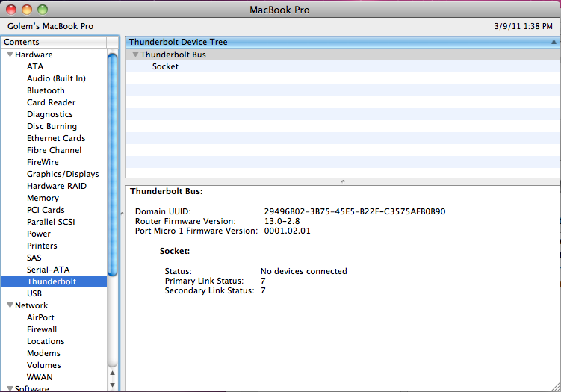
Task: Click the yellow minimize window button
Action: click(27, 10)
